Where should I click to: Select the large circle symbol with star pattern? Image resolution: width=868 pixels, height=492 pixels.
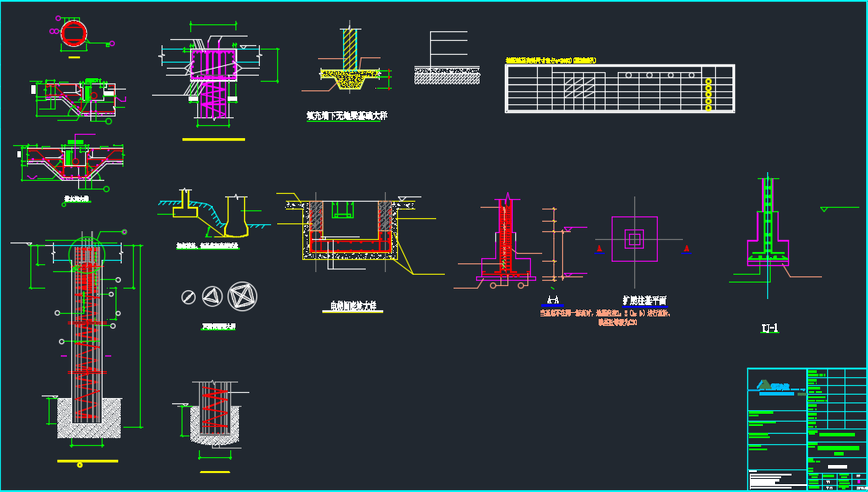(242, 296)
